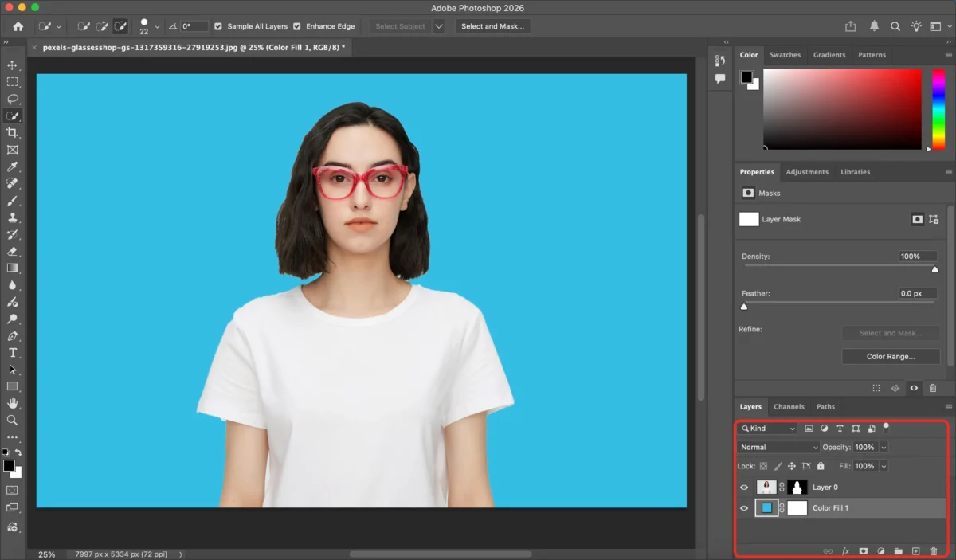
Task: Open Select Subject dropdown arrow
Action: click(x=439, y=26)
